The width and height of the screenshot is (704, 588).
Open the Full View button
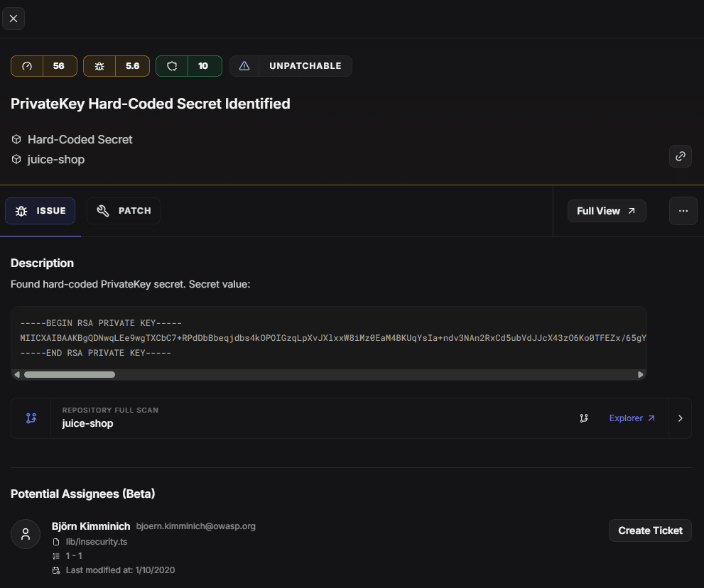coord(606,211)
